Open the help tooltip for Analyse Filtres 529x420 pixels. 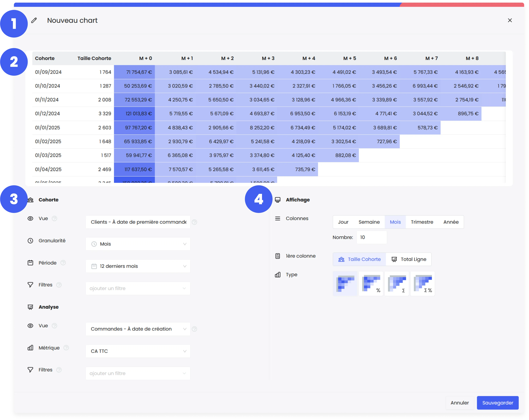point(59,370)
